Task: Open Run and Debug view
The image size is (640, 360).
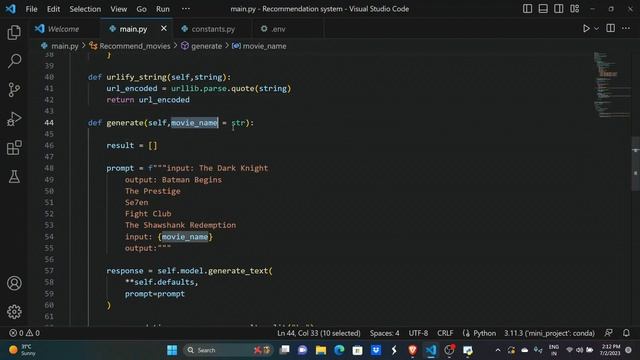Action: (14, 119)
